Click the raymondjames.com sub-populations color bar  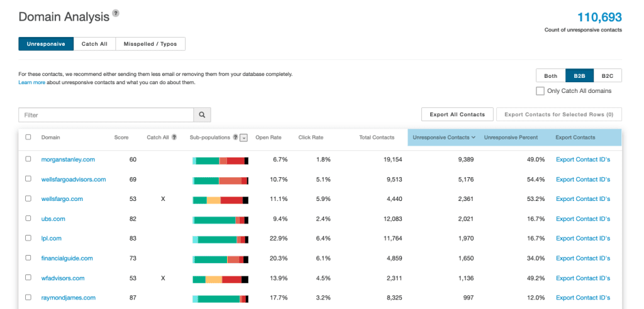[220, 299]
